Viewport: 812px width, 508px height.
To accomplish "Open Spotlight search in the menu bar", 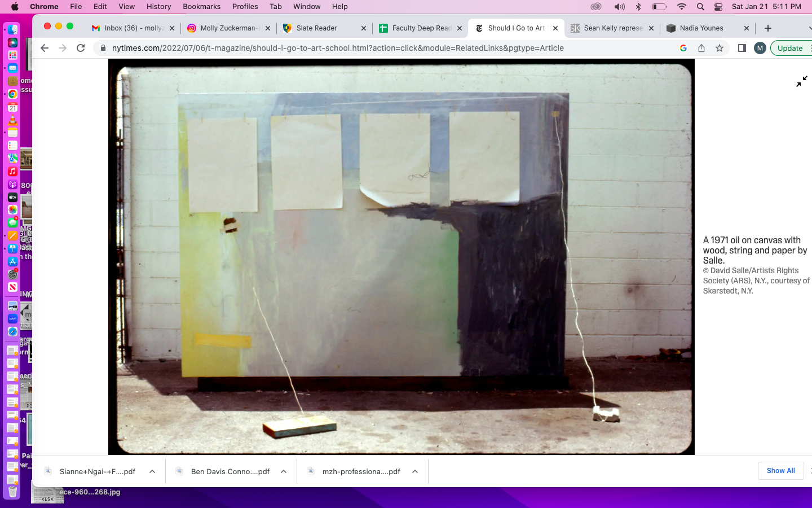I will tap(700, 7).
